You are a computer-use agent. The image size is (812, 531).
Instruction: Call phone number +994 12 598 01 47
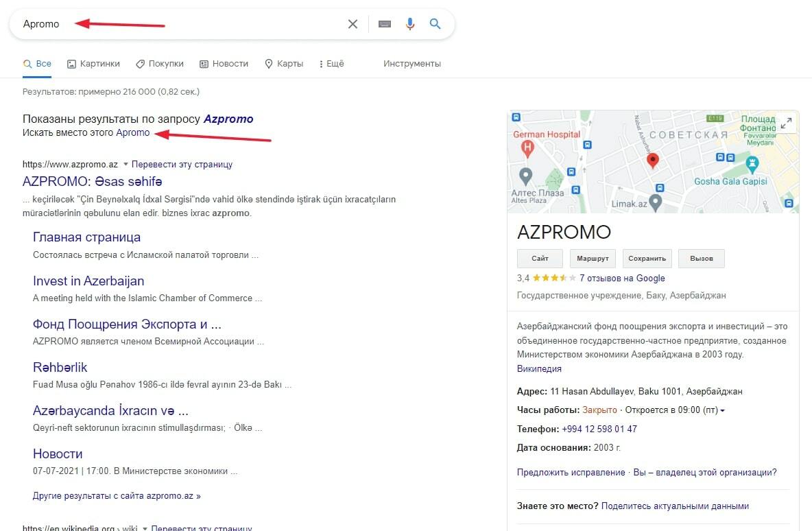599,429
